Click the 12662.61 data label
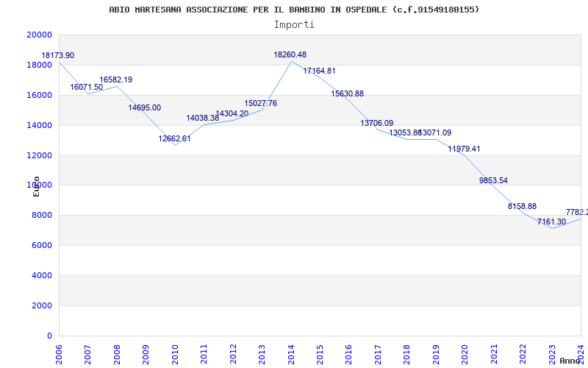Image resolution: width=588 pixels, height=368 pixels. [x=175, y=139]
